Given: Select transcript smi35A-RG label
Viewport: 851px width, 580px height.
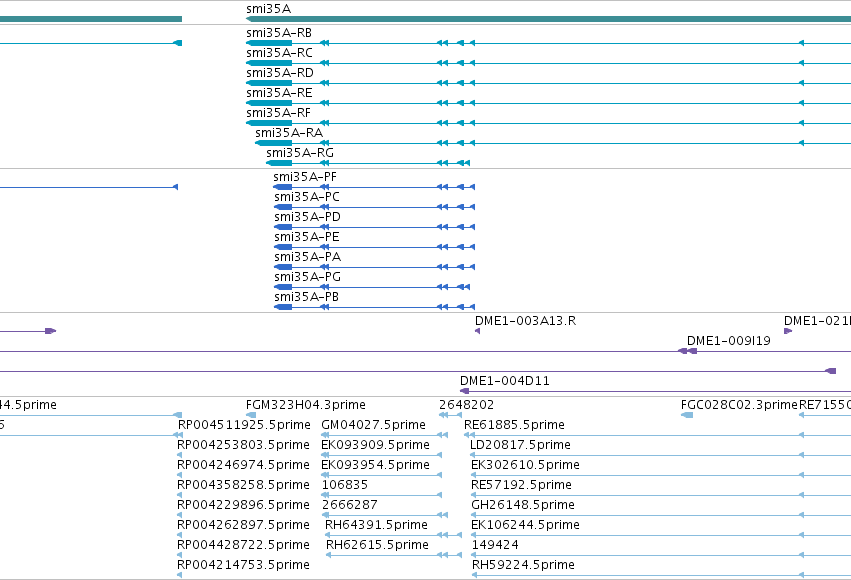Looking at the screenshot, I should (x=300, y=154).
